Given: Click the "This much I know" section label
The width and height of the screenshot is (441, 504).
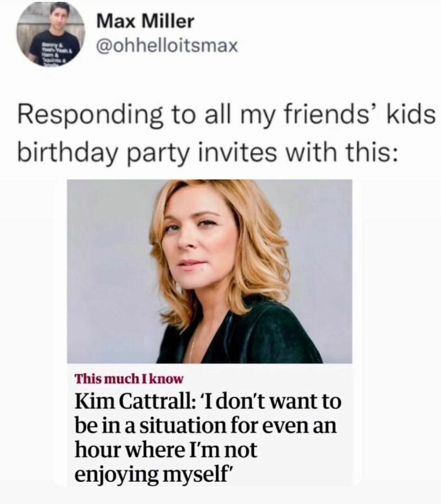Looking at the screenshot, I should coord(129,379).
